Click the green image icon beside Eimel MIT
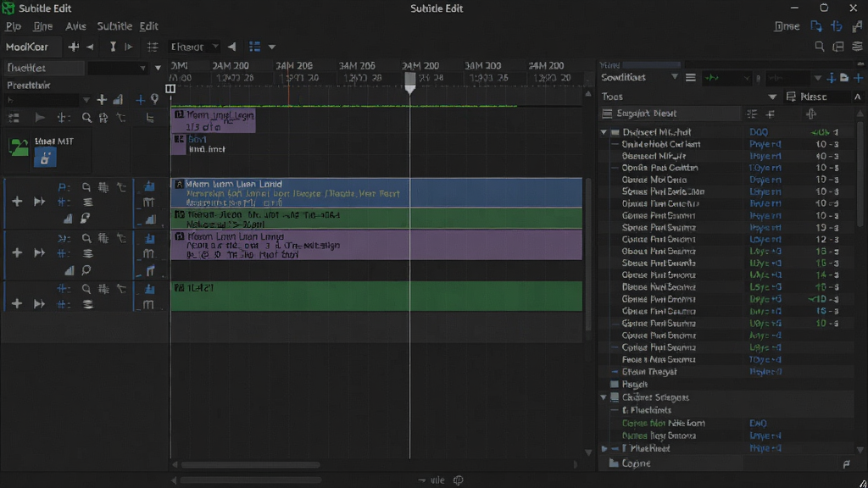 coord(19,147)
